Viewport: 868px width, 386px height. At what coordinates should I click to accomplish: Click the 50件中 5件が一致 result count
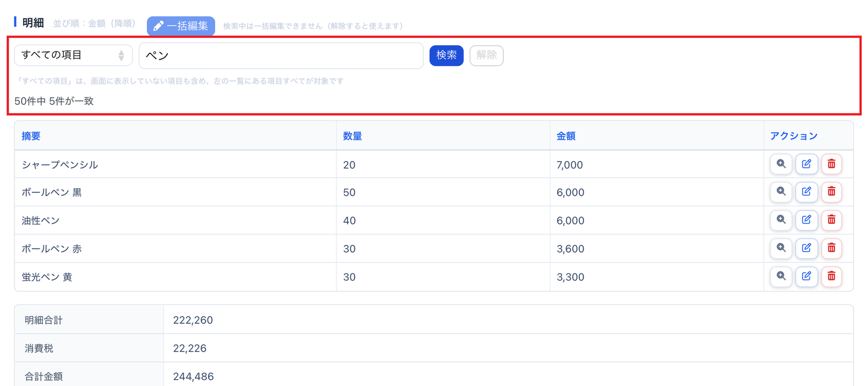coord(54,101)
